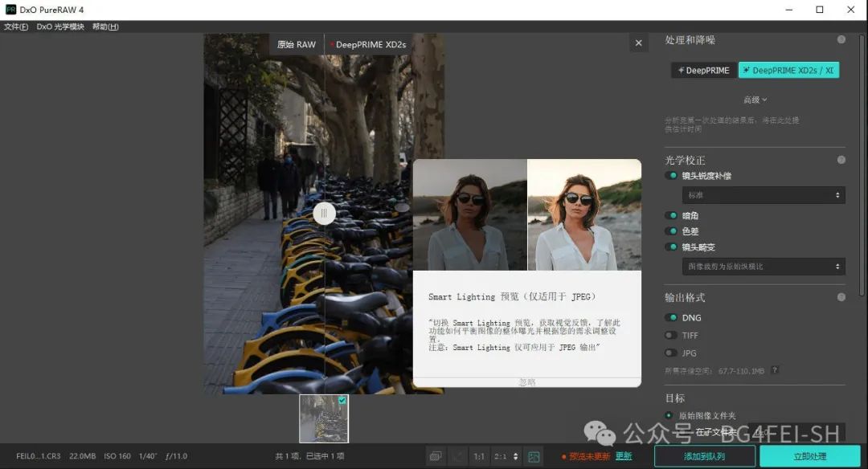This screenshot has height=469, width=868.
Task: Open the DxO 光学模块 menu
Action: [x=60, y=27]
